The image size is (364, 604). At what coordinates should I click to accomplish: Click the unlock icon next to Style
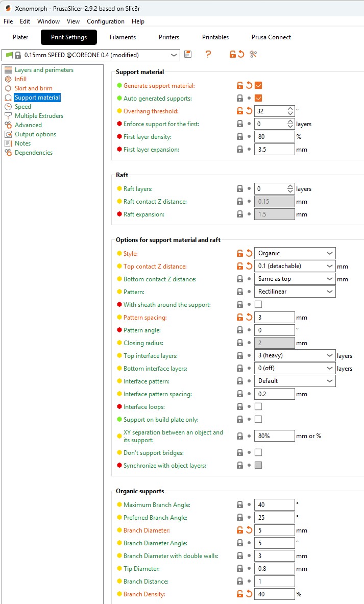(240, 253)
